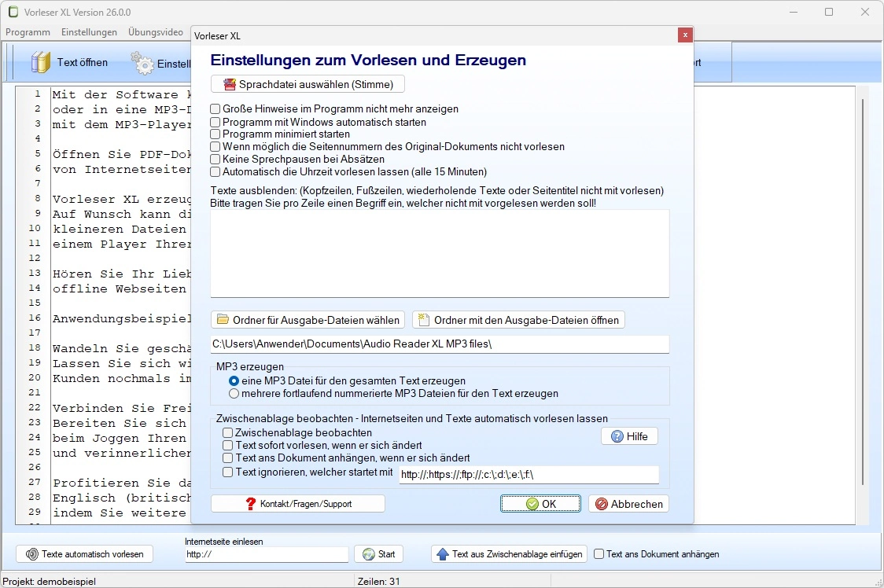Open the Programm menu
Image resolution: width=884 pixels, height=588 pixels.
coord(28,32)
